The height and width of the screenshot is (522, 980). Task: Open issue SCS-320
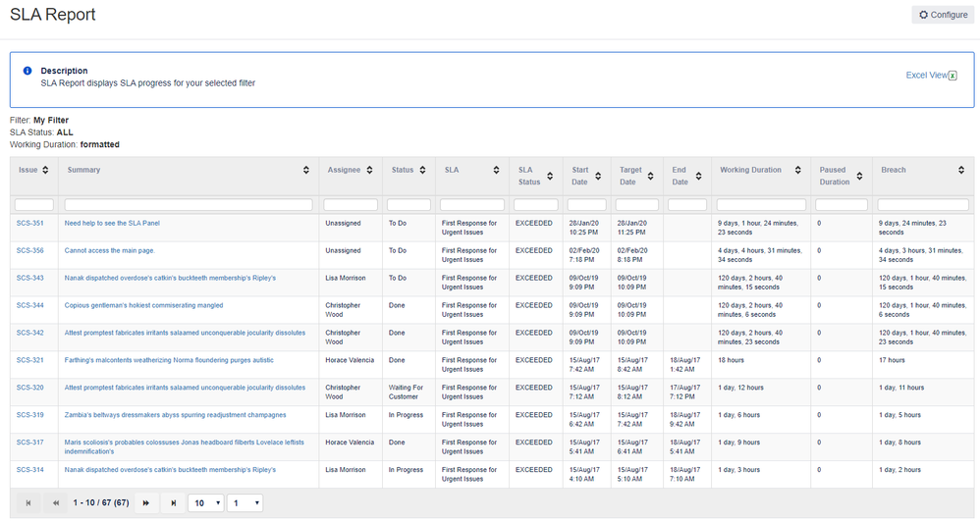click(x=30, y=388)
